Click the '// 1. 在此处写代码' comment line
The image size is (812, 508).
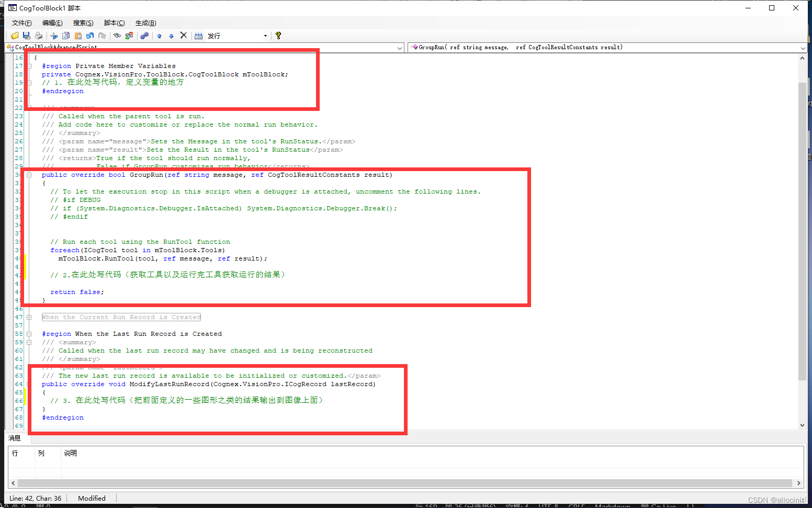(x=112, y=82)
